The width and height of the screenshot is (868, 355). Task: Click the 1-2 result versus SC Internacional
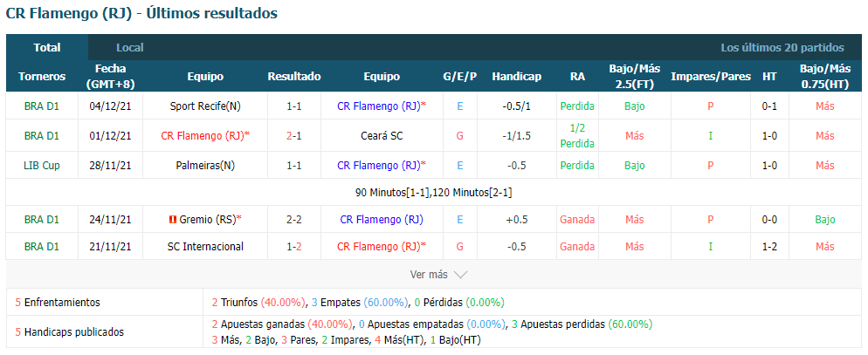pos(294,246)
